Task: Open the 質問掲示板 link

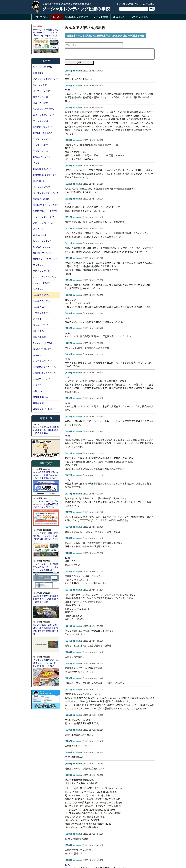Action: [x=46, y=403]
